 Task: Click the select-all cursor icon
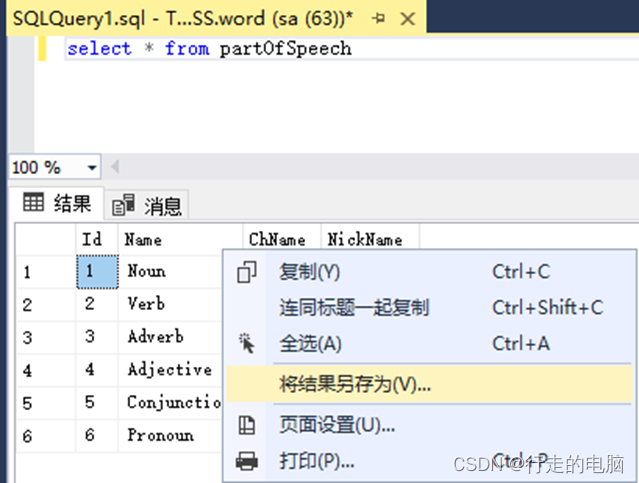(247, 343)
